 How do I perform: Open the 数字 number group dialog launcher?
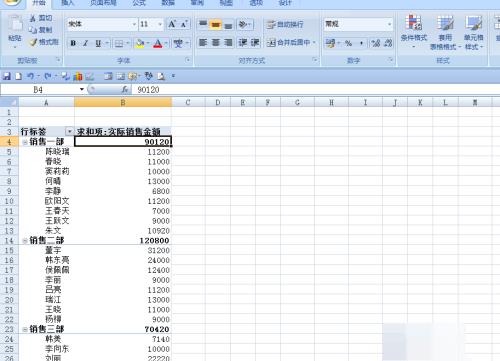tap(390, 60)
